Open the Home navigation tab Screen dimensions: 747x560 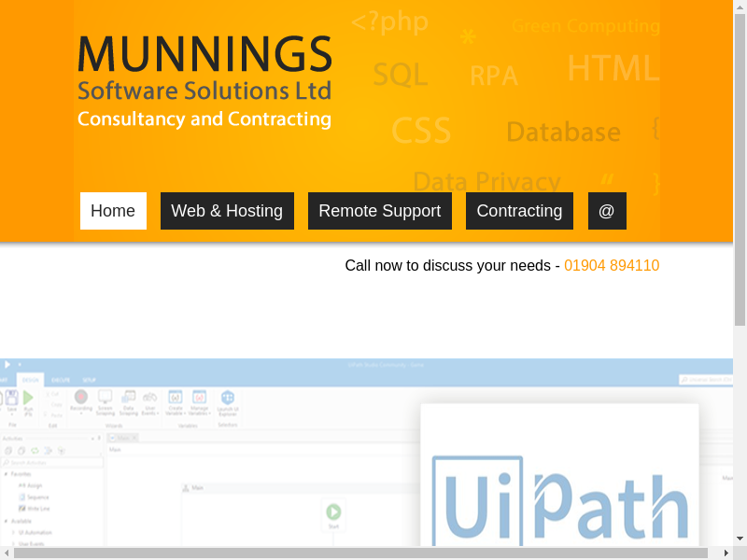113,211
